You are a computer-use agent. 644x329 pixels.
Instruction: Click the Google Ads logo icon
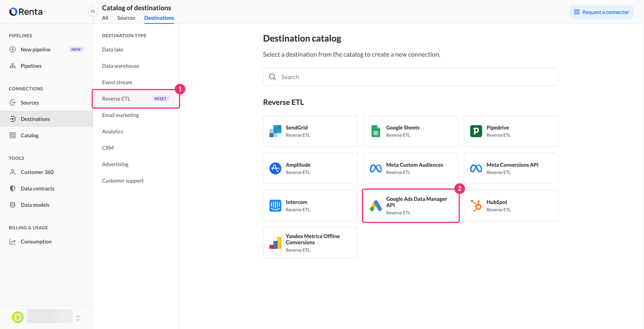[376, 206]
